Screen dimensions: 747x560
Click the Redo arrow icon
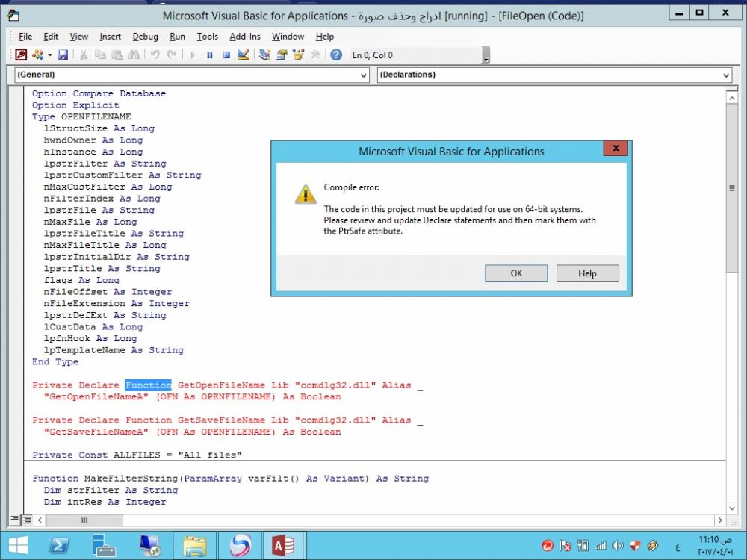pos(172,55)
